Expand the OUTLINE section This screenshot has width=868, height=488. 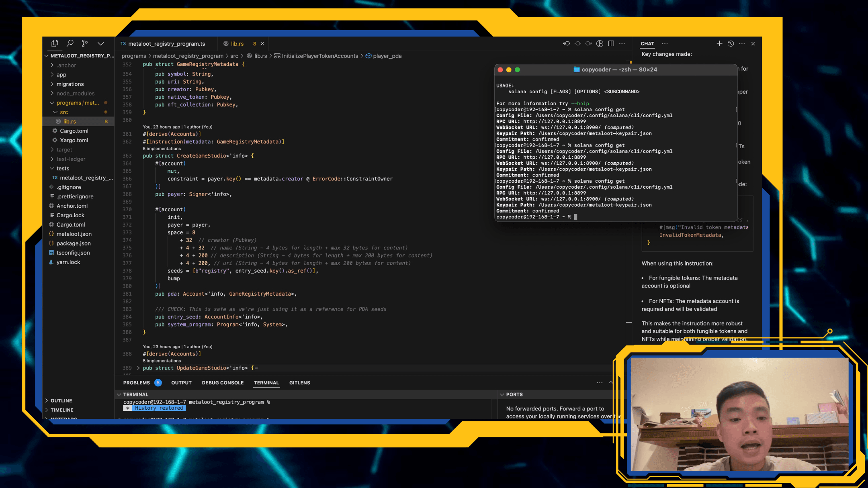61,400
